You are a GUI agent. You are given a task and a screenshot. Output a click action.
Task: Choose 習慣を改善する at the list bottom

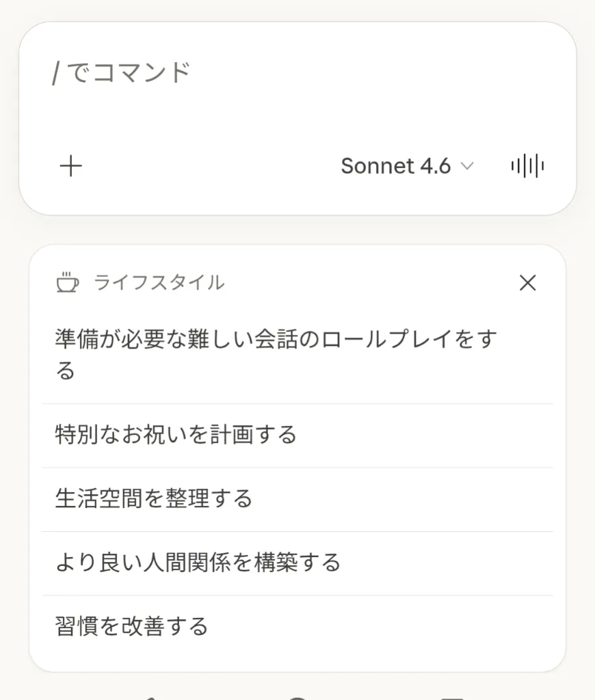(131, 626)
